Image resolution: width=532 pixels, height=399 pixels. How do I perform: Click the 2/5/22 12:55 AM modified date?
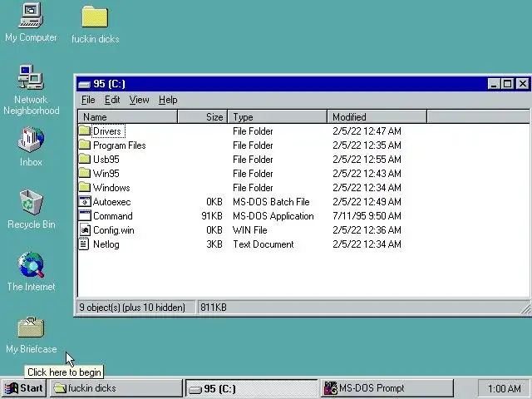click(367, 160)
